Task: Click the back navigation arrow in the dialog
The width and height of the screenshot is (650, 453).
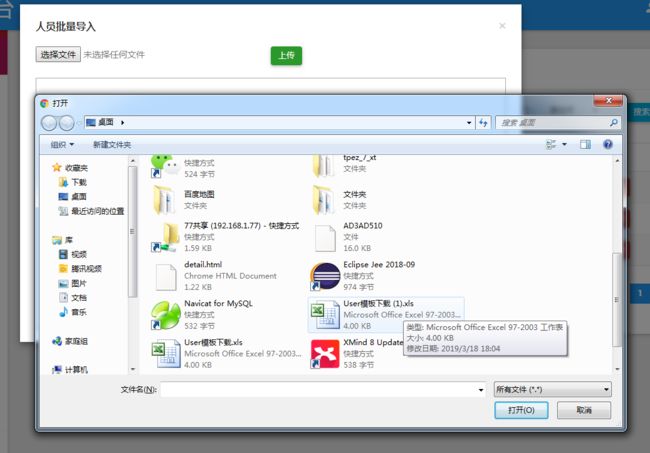Action: pos(49,123)
